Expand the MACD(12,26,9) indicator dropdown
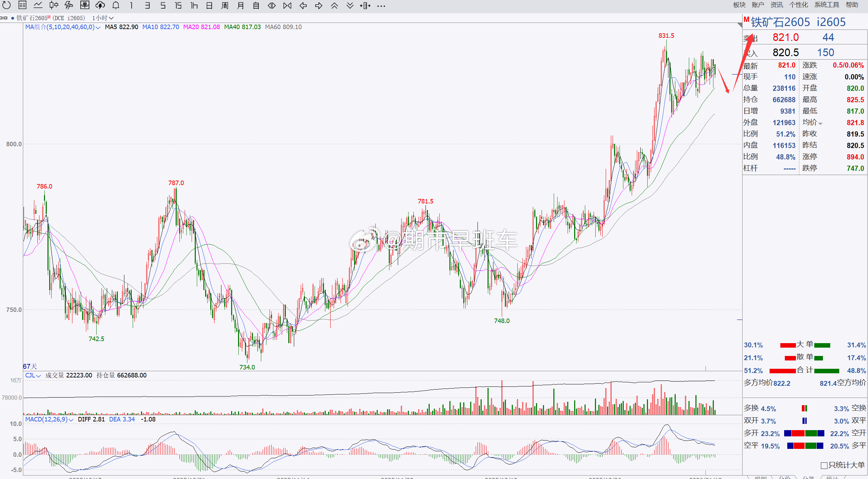 tap(71, 420)
